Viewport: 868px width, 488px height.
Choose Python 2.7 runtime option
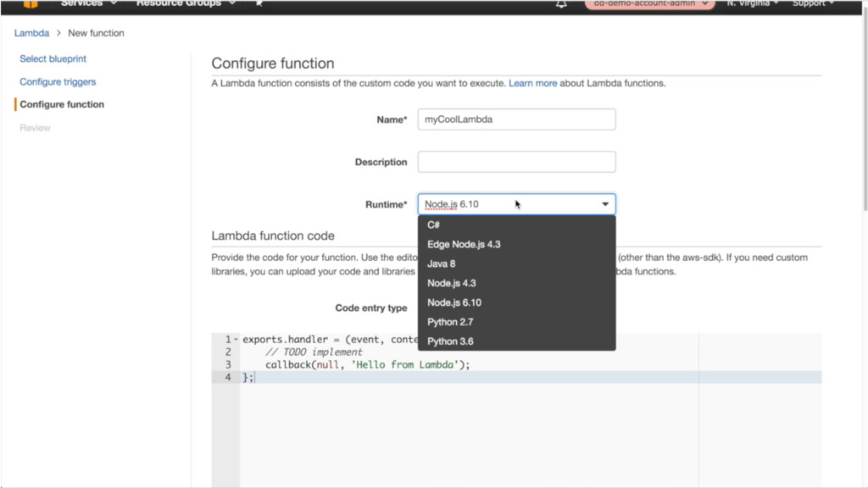point(450,322)
